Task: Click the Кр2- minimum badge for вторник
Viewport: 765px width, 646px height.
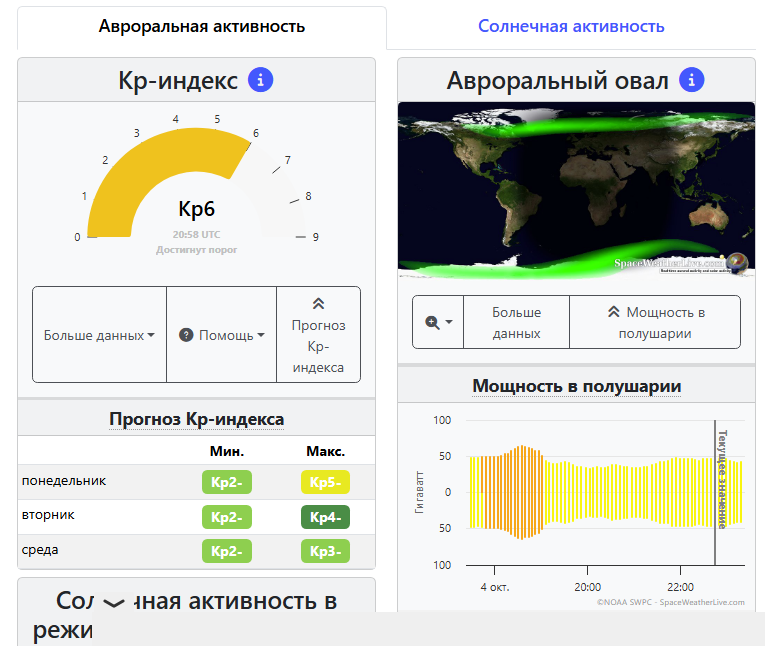Action: (227, 517)
